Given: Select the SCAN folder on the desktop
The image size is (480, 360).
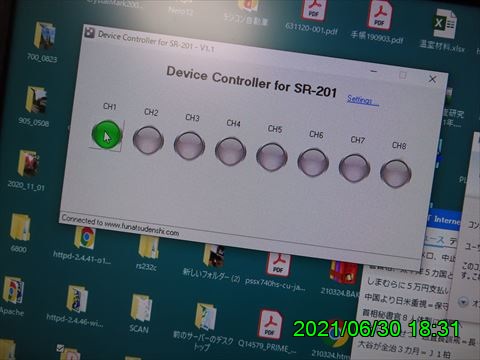Looking at the screenshot, I should click(x=141, y=308).
